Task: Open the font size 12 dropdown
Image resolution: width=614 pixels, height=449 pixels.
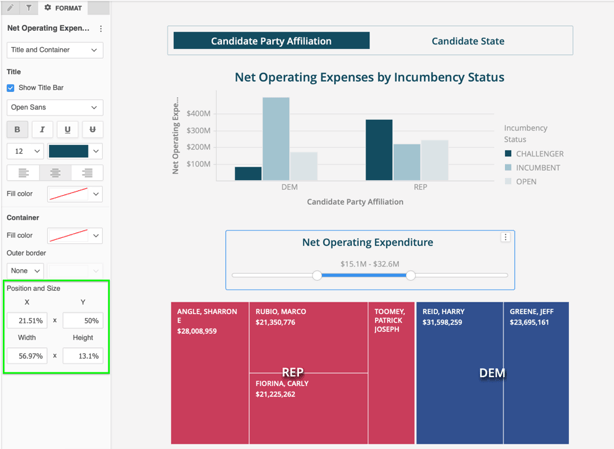Action: click(x=25, y=151)
